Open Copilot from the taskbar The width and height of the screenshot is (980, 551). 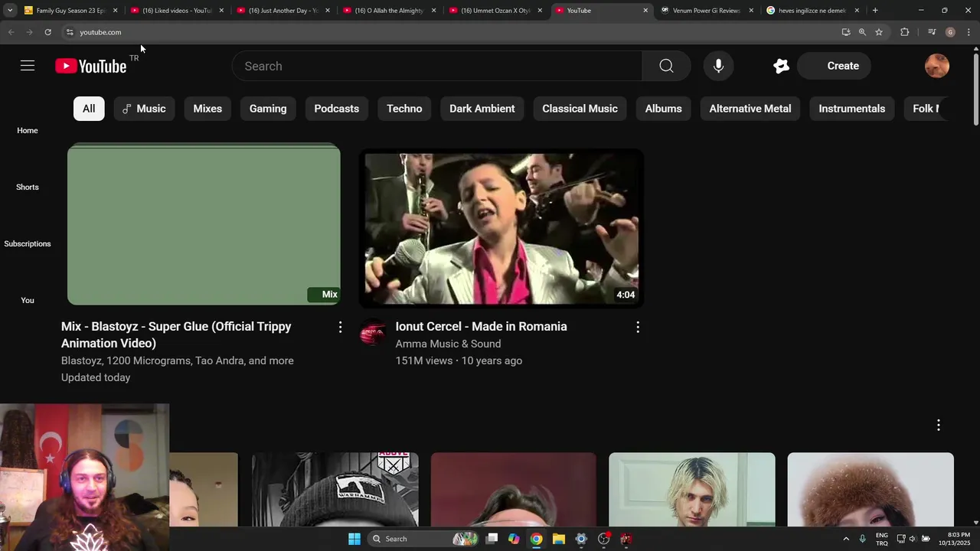pos(514,539)
